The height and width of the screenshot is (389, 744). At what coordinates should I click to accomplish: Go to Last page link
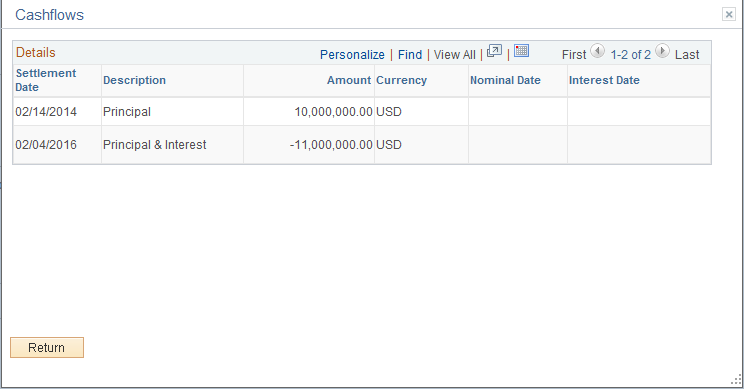click(687, 55)
